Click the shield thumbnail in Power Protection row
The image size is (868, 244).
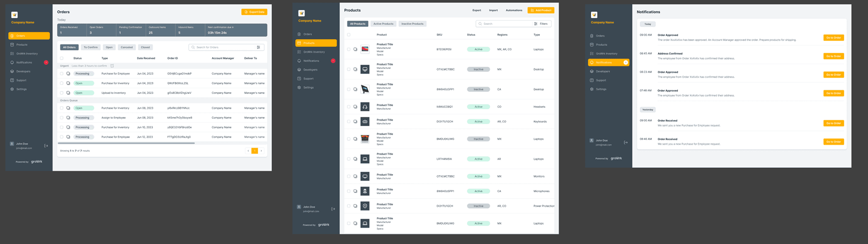(365, 206)
